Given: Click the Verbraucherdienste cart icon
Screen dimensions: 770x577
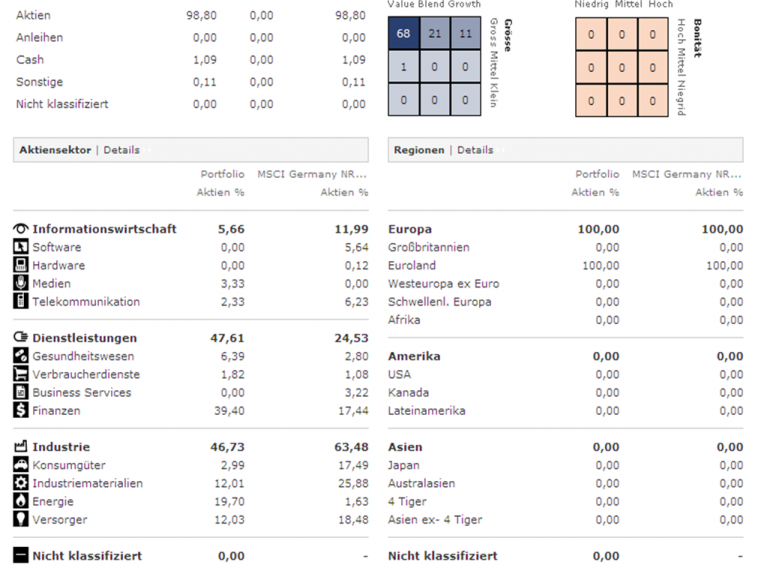Looking at the screenshot, I should coord(21,374).
